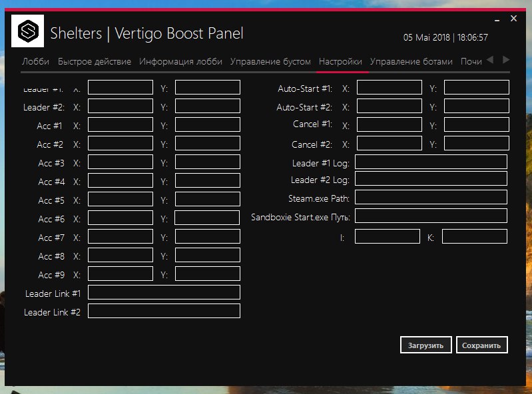Go to Управление бустом tab
Image resolution: width=532 pixels, height=394 pixels.
click(x=270, y=62)
